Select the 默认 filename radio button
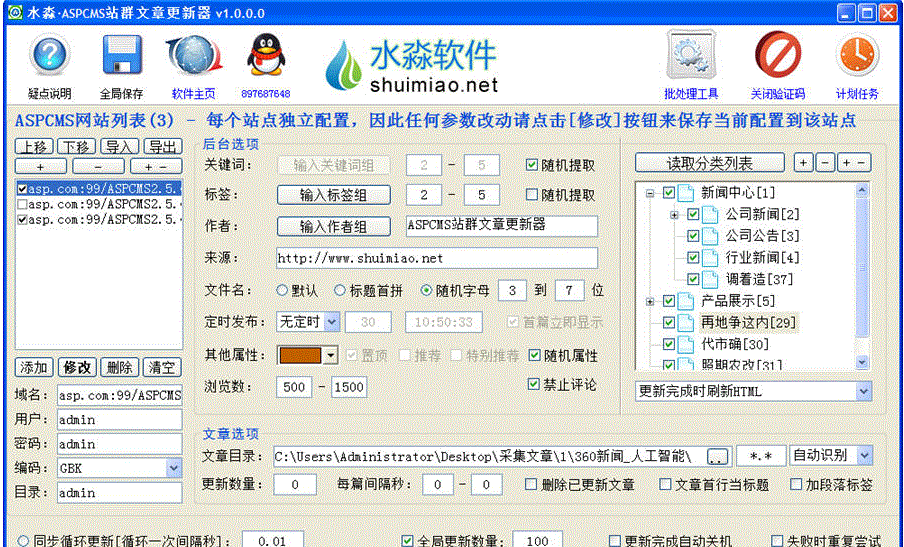Image resolution: width=904 pixels, height=547 pixels. 281,291
